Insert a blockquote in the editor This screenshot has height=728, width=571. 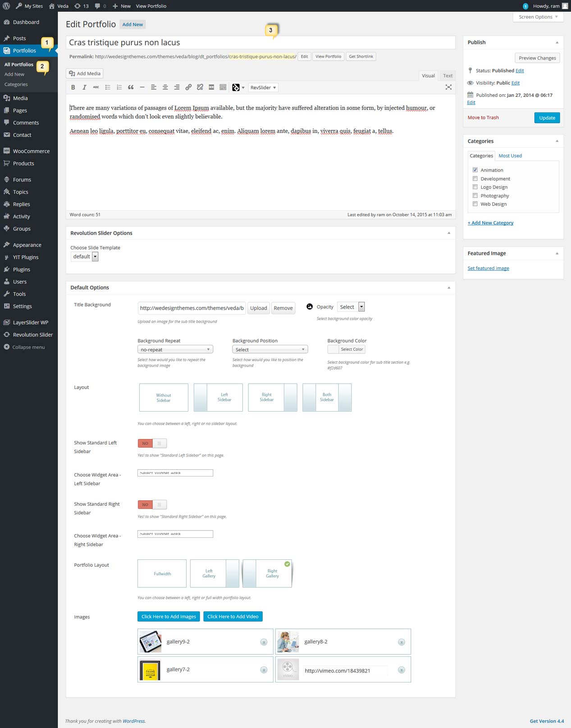(x=131, y=87)
